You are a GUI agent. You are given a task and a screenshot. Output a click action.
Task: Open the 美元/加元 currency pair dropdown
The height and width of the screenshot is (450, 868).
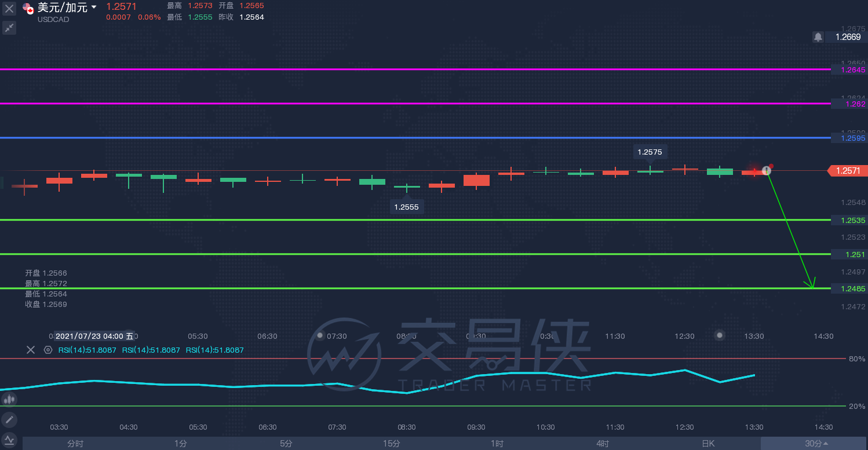(x=94, y=8)
